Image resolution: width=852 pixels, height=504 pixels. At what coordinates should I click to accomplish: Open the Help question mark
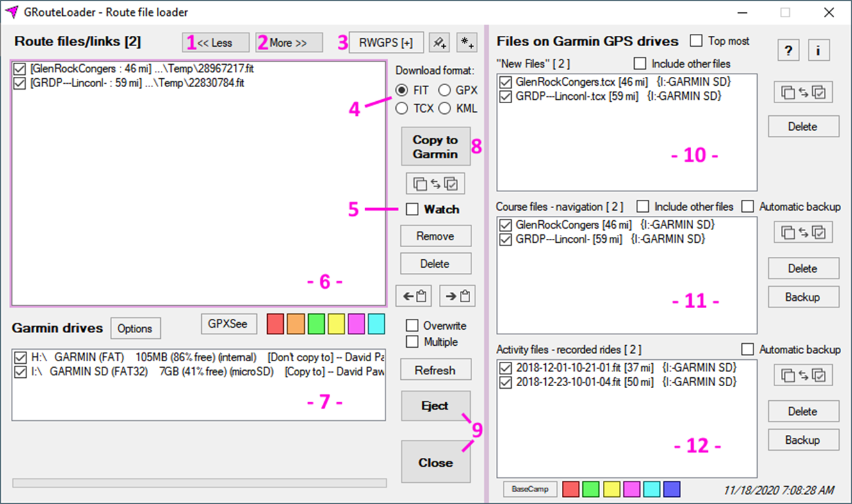click(788, 50)
